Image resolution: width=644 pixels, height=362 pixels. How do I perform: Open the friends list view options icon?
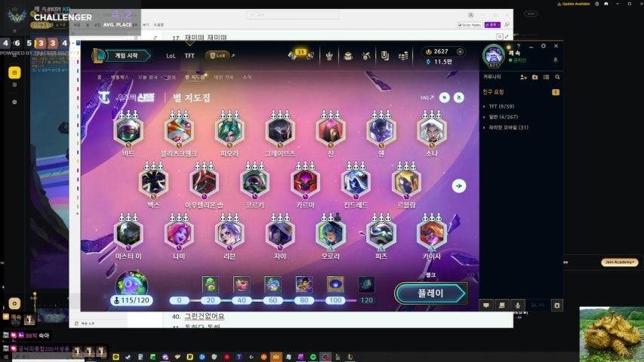point(547,77)
